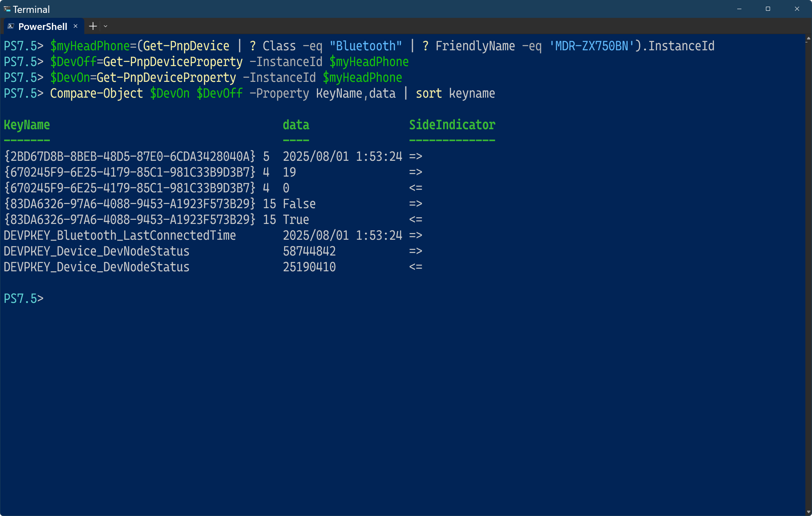Click the value 25190410
Viewport: 812px width, 516px height.
[x=309, y=267]
